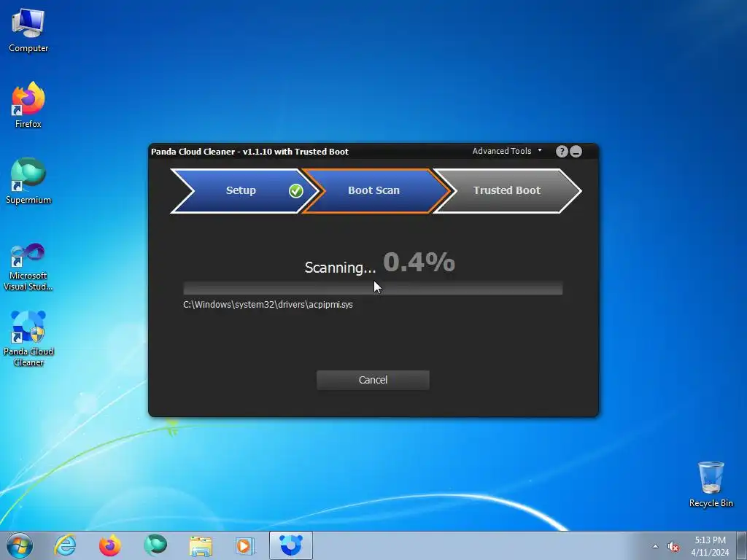Image resolution: width=747 pixels, height=560 pixels.
Task: Click the 0.4% scan percentage
Action: click(x=419, y=262)
